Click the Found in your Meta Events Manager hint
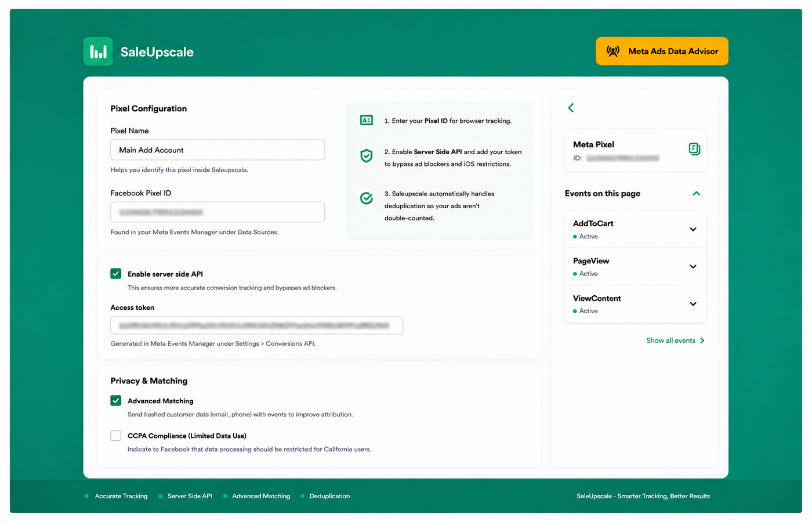This screenshot has height=522, width=812. click(194, 232)
